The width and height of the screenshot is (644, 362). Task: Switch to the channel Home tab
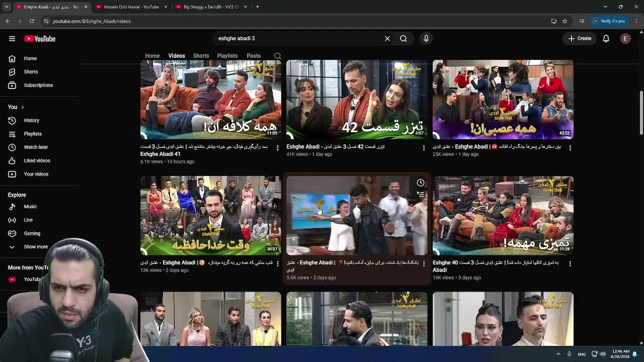152,56
